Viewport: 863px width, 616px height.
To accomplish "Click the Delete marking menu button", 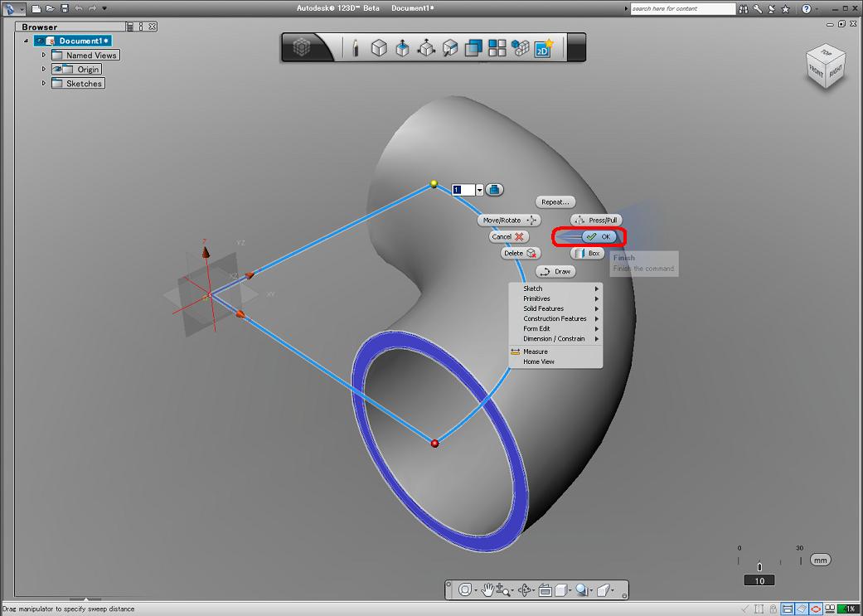I will [521, 253].
